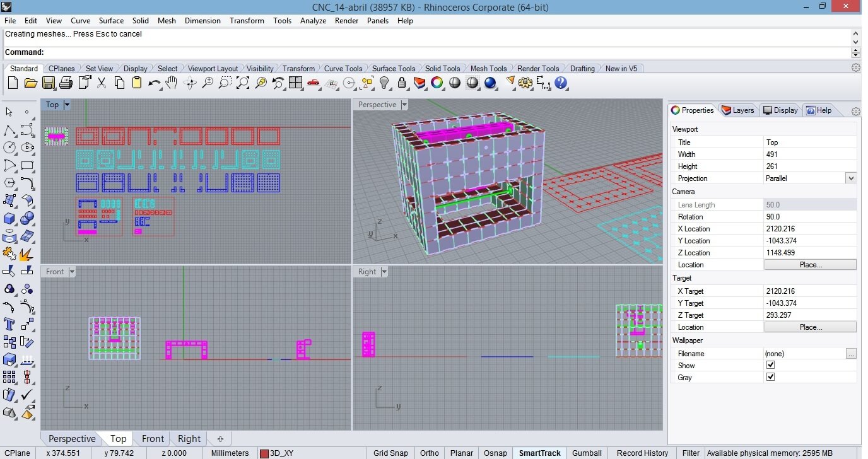Toggle Grid Snap in status bar
868x459 pixels.
(390, 453)
